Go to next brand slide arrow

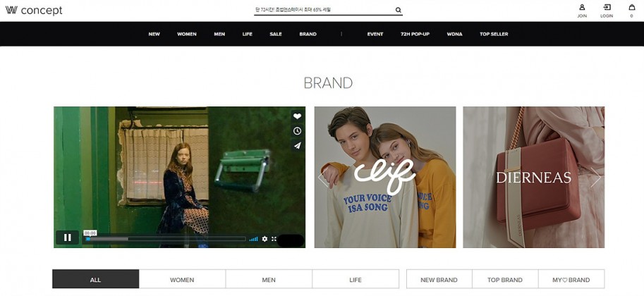[595, 178]
